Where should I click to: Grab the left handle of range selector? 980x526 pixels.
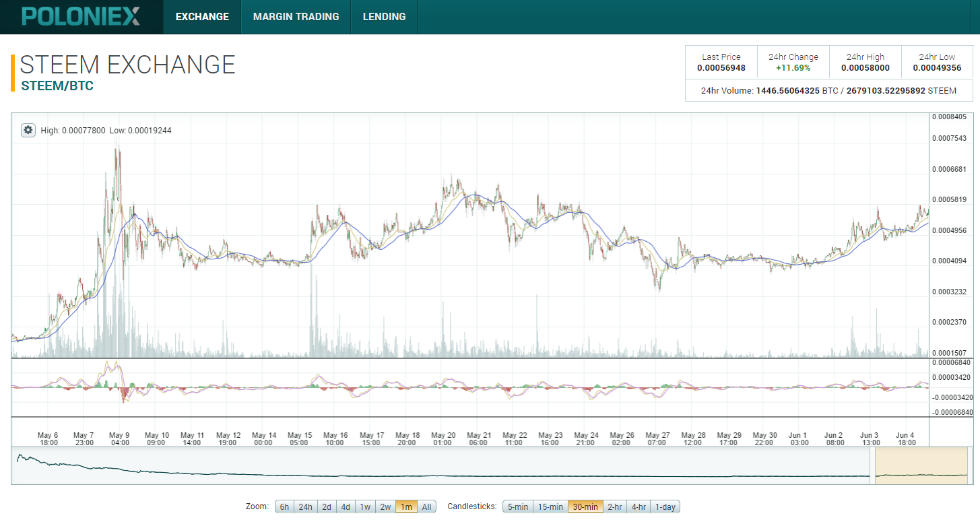(874, 467)
